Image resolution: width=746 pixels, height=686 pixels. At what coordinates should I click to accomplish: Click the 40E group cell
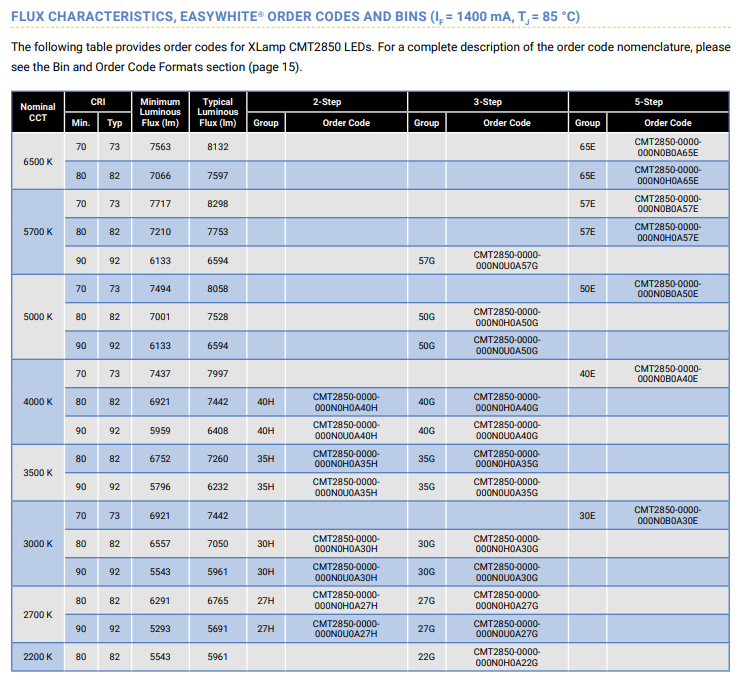click(x=587, y=373)
